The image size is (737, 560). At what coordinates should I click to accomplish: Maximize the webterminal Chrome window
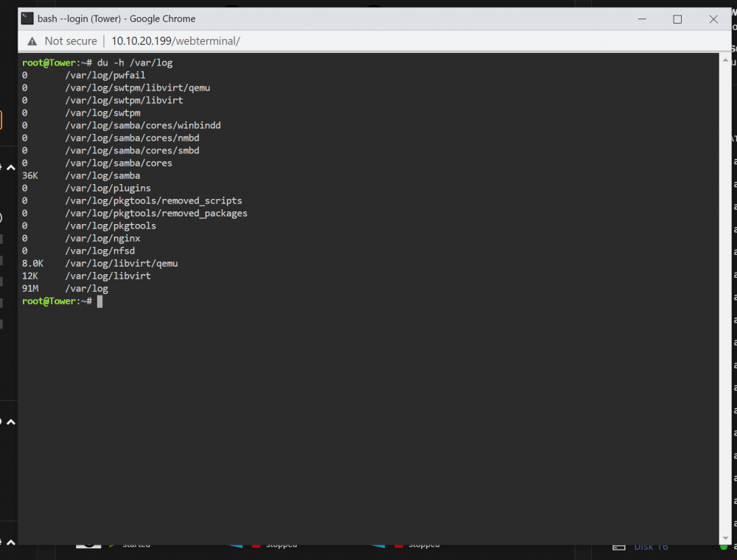(677, 19)
